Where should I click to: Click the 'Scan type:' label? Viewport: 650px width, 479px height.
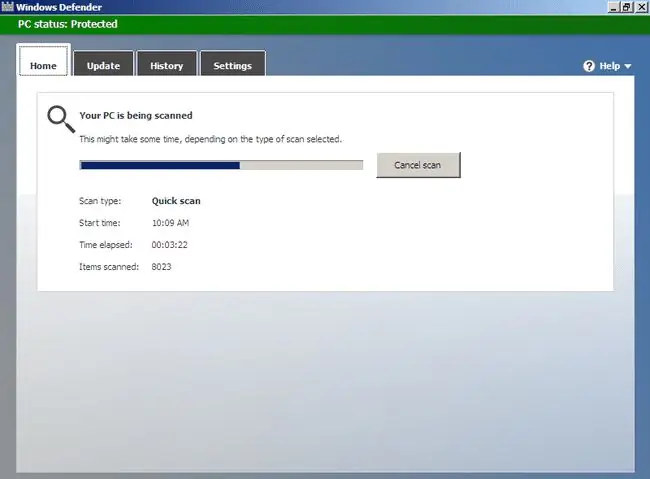pyautogui.click(x=100, y=201)
